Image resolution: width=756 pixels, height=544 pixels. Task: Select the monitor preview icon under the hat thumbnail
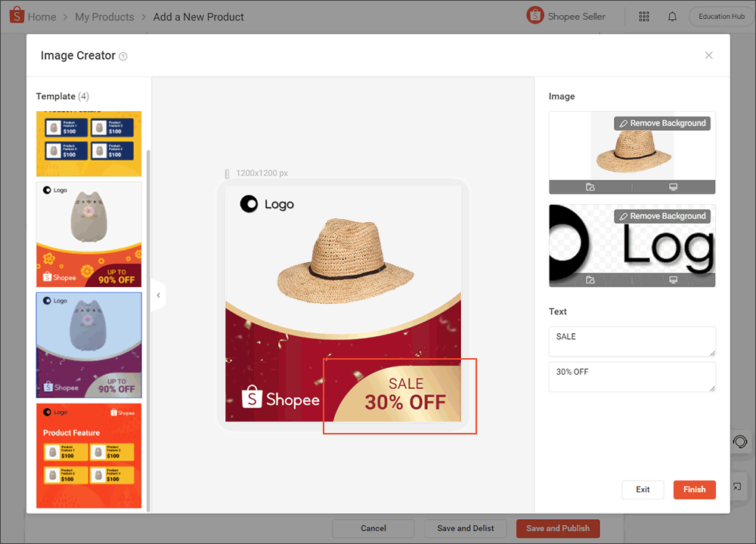[x=675, y=186]
